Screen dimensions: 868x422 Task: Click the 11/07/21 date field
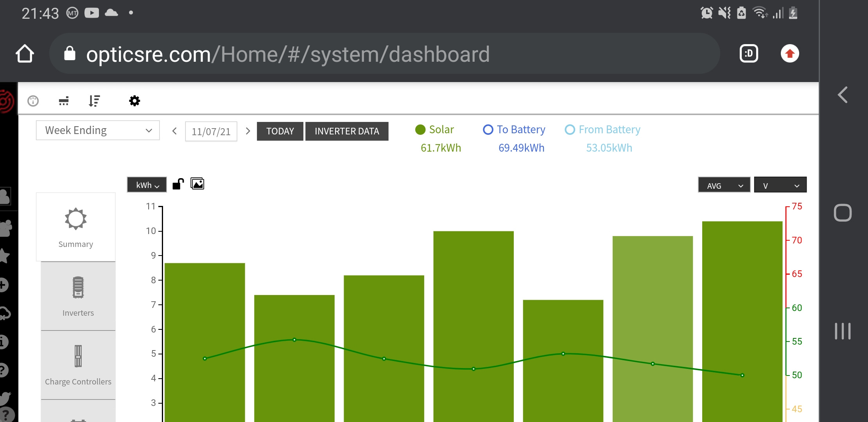pos(211,131)
